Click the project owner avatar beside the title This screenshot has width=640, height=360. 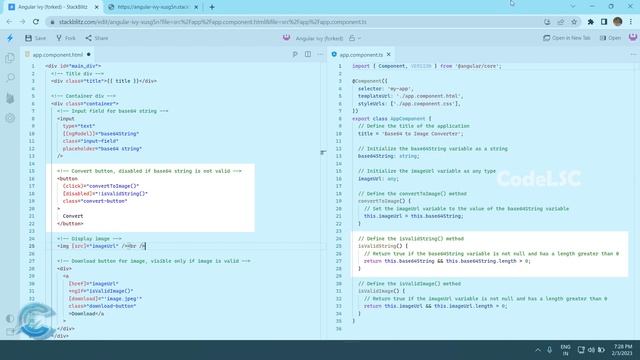tap(287, 38)
